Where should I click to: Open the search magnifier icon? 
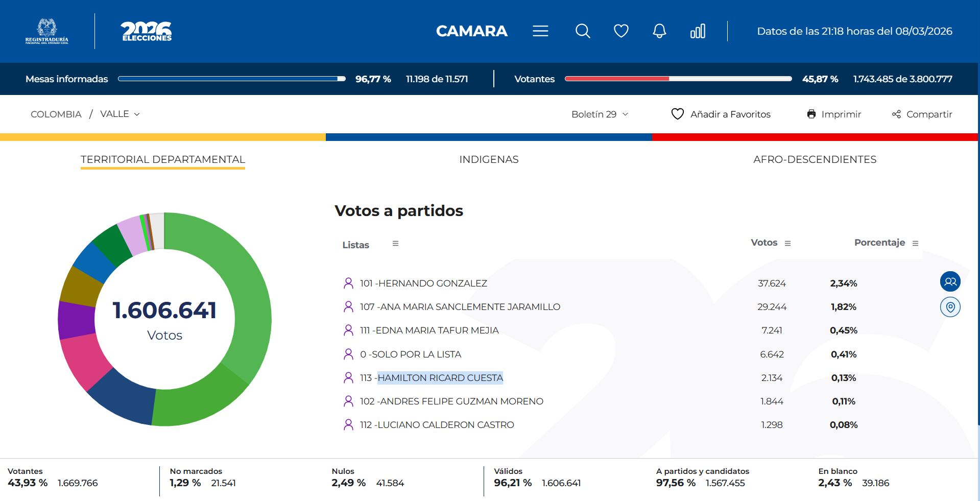(x=582, y=31)
